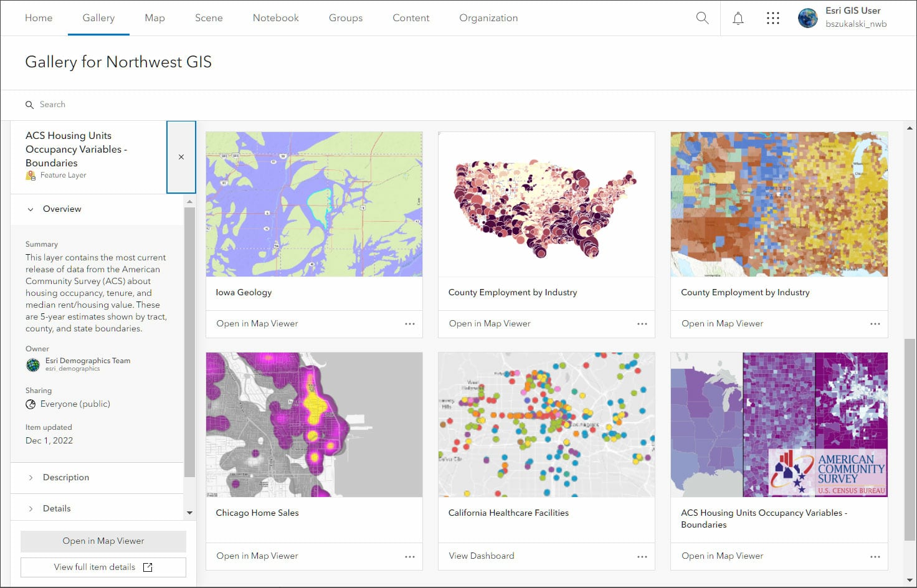Click the California Healthcare Facilities card title
This screenshot has height=588, width=917.
508,513
